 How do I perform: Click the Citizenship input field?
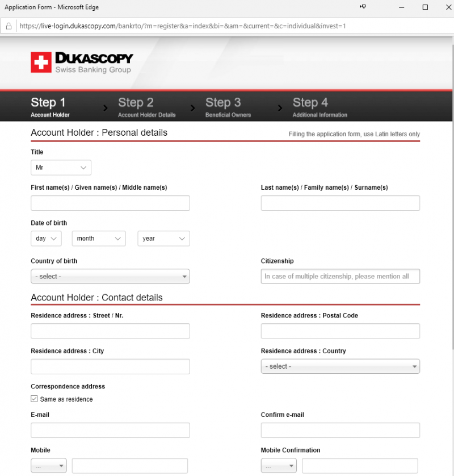[340, 276]
